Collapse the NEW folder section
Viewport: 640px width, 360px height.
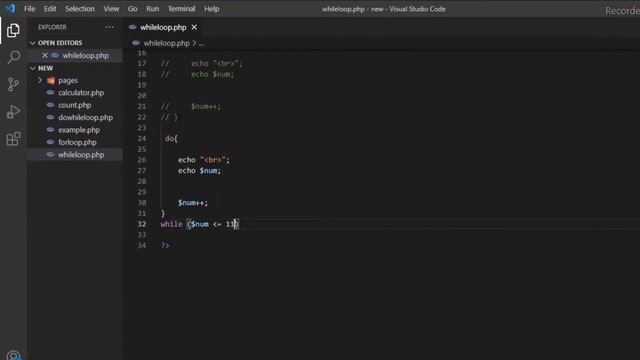click(x=33, y=68)
